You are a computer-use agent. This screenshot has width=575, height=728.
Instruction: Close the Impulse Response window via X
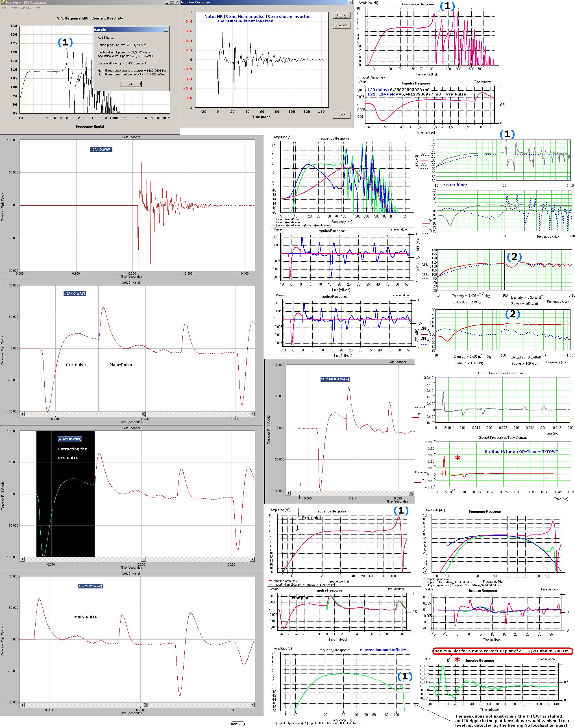pos(350,2)
